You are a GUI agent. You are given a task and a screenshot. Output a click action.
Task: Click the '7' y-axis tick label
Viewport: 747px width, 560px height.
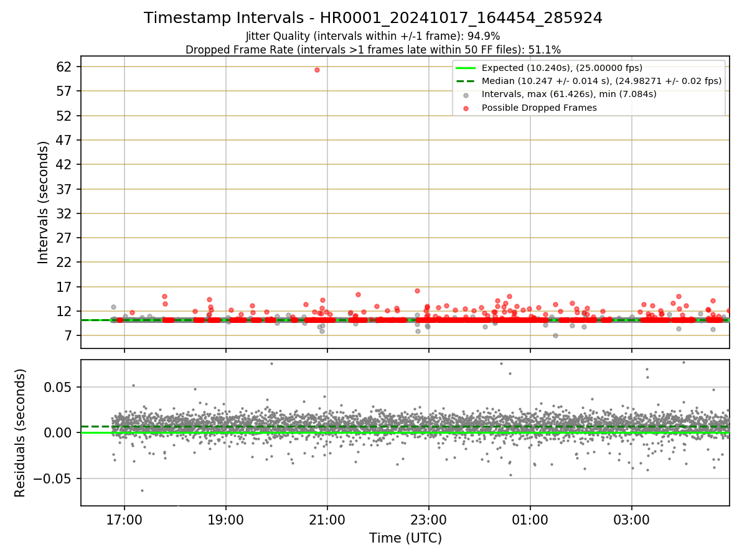click(69, 336)
